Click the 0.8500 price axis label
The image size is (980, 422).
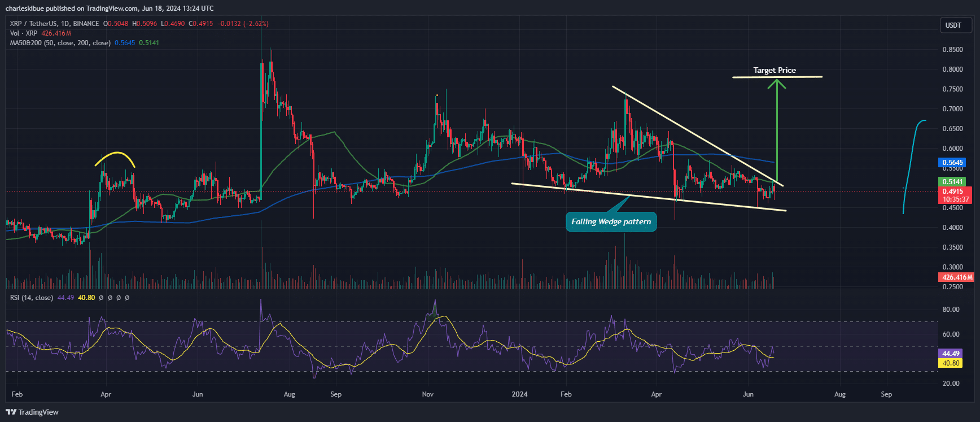click(x=953, y=50)
